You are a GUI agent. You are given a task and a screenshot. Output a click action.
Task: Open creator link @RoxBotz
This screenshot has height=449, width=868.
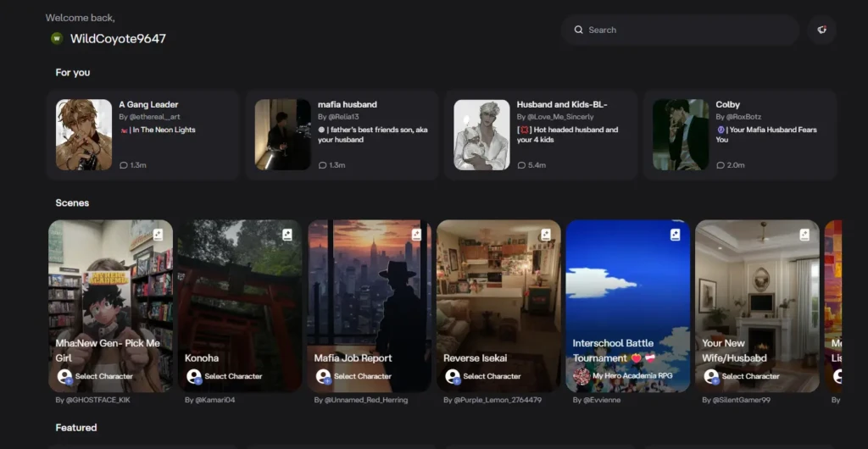[x=743, y=117]
